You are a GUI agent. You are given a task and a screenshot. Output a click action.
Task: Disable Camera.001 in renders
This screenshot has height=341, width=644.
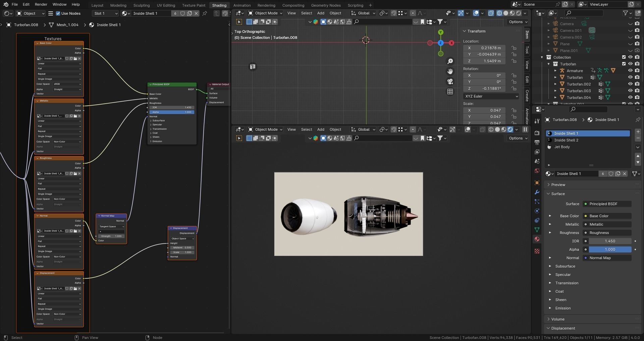pyautogui.click(x=637, y=31)
